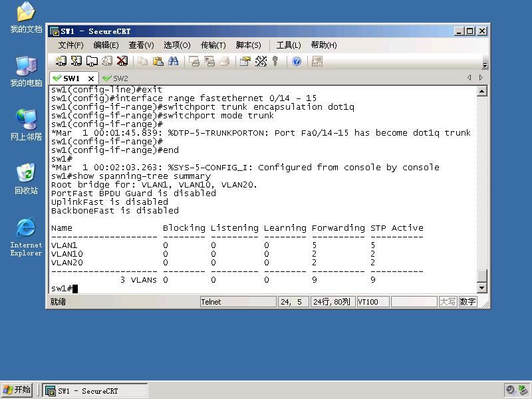
Task: Click the VT100 status bar field
Action: [x=373, y=302]
